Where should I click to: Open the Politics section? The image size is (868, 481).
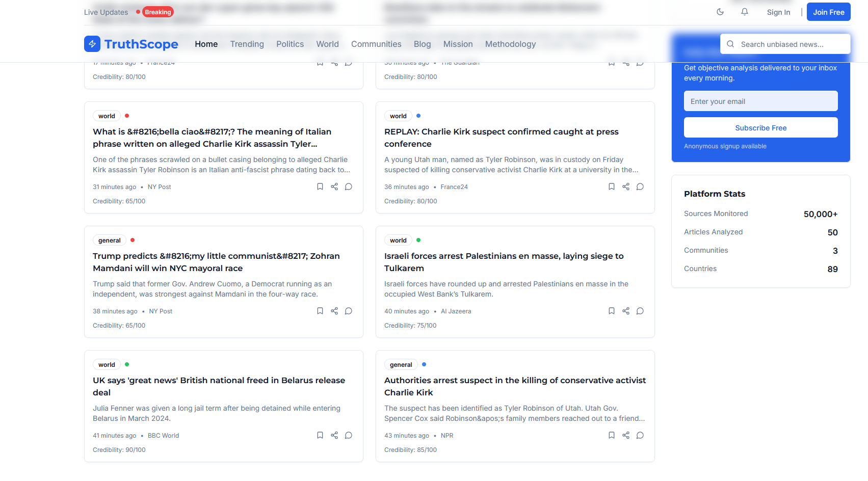[290, 44]
